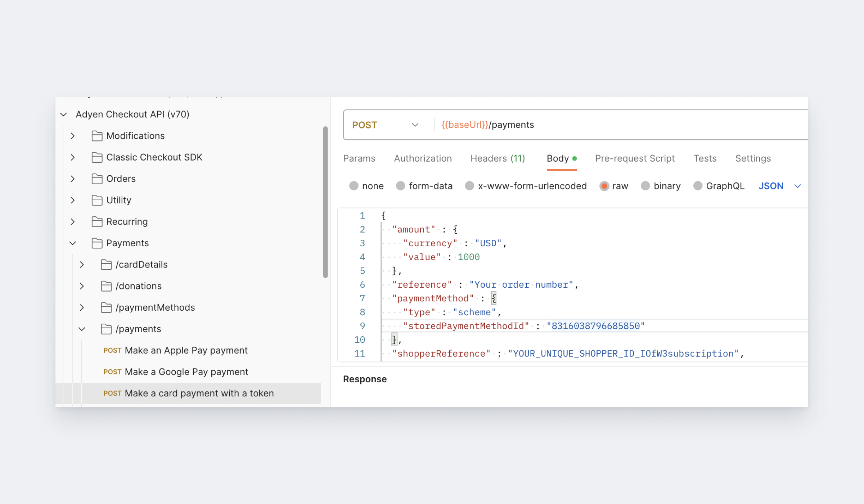This screenshot has height=504, width=864.
Task: Expand the Orders folder chevron
Action: pos(73,179)
